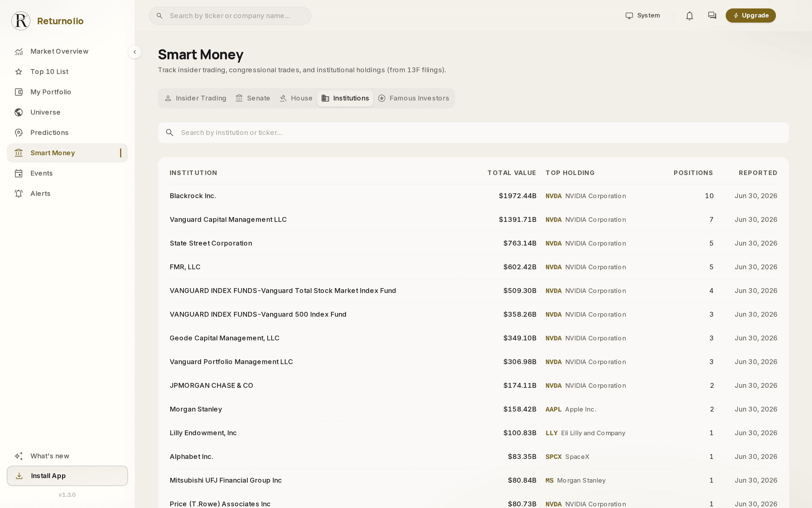Viewport: 812px width, 508px height.
Task: Click the Returnolio logo icon
Action: (x=21, y=21)
